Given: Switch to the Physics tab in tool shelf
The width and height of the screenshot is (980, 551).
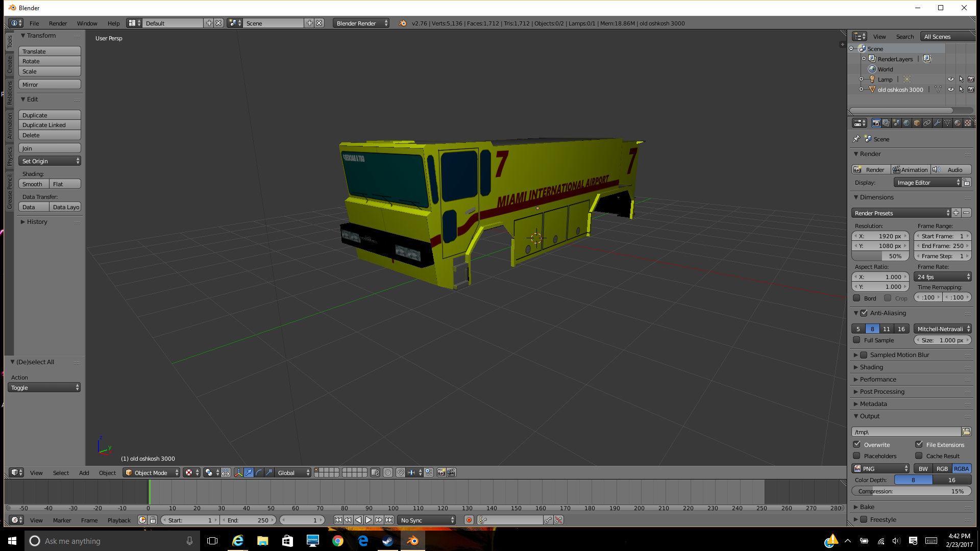Looking at the screenshot, I should [x=9, y=157].
